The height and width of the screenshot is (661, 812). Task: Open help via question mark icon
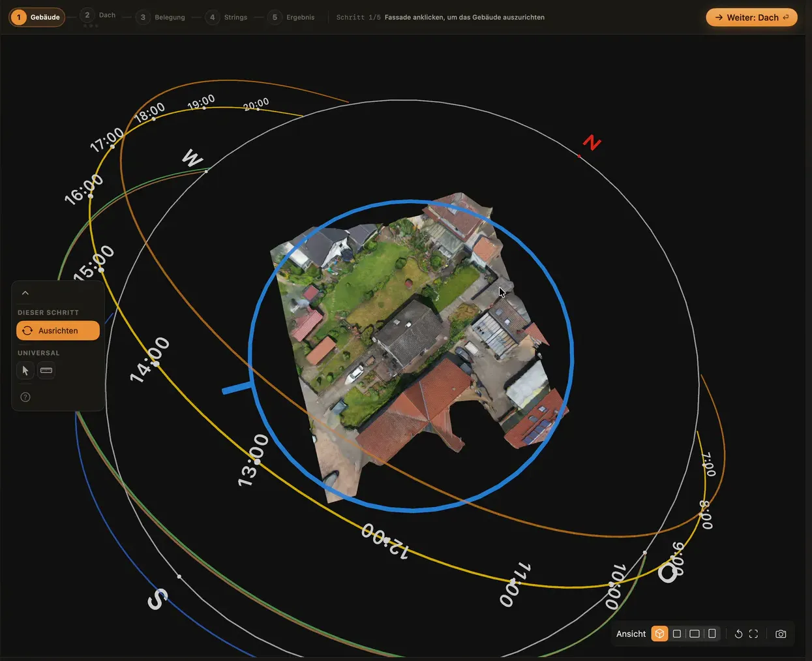(25, 397)
